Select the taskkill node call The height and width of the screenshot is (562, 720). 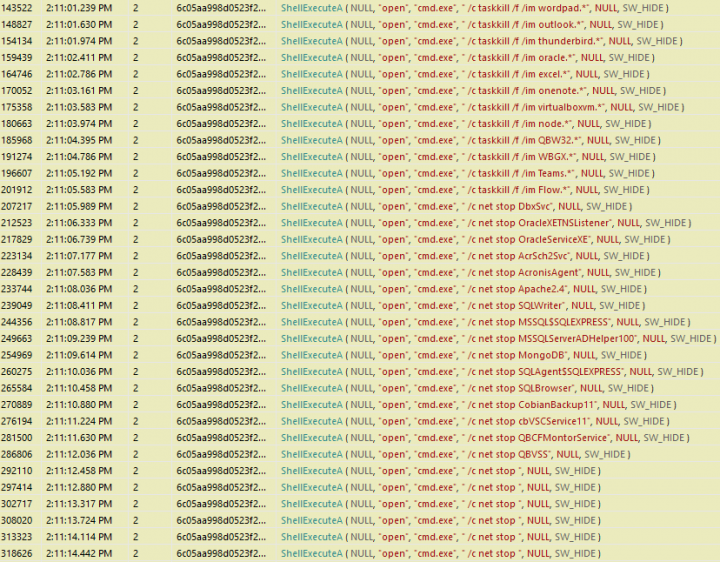[x=360, y=124]
